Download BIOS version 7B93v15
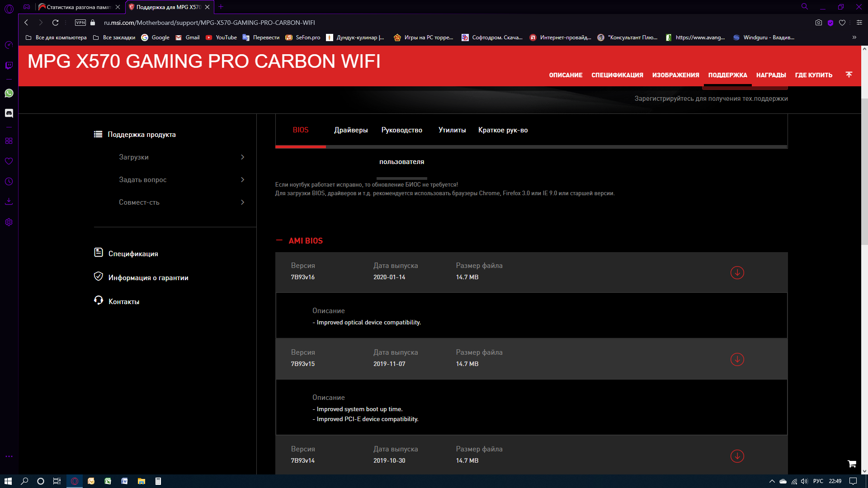 tap(737, 359)
